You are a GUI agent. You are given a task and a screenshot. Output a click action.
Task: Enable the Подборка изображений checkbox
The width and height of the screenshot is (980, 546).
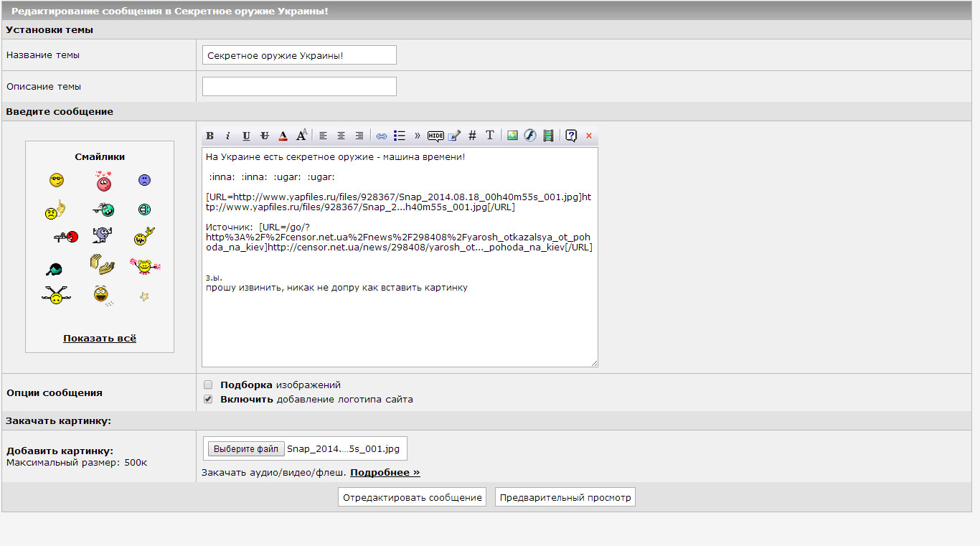[x=208, y=385]
